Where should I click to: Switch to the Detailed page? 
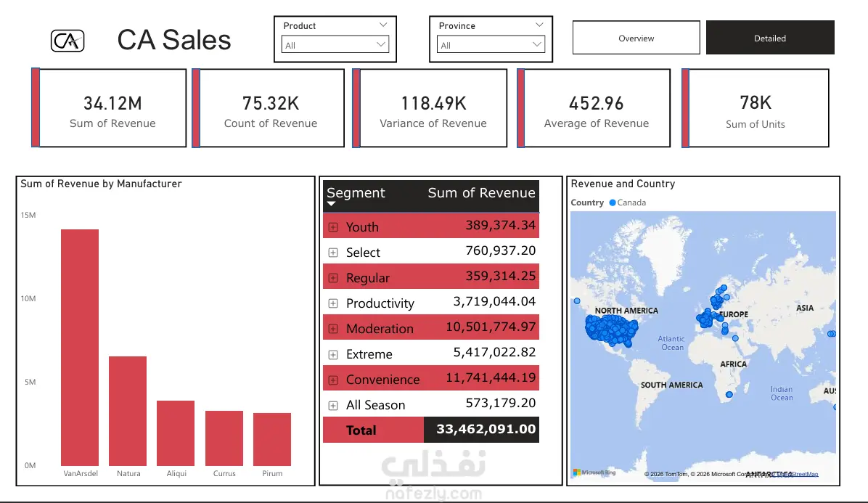pos(770,38)
